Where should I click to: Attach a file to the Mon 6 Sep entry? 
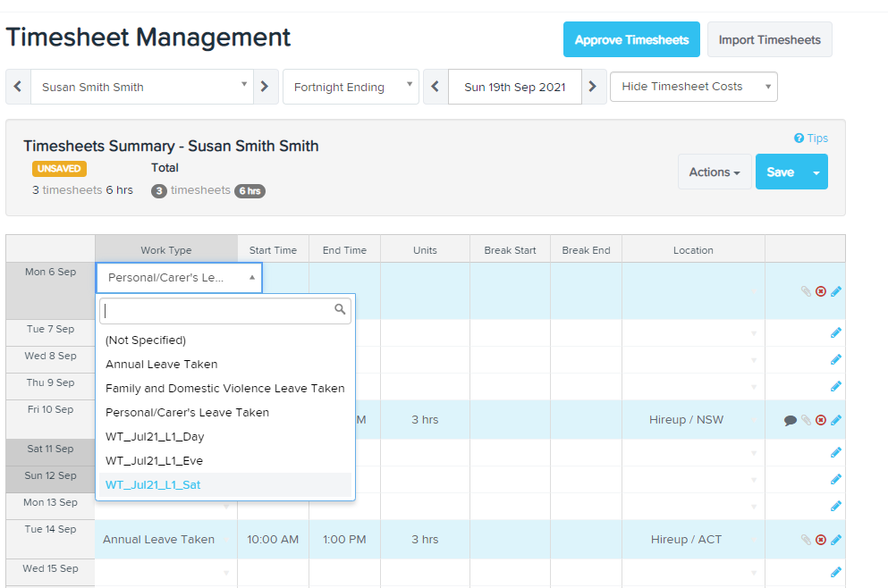(x=806, y=290)
